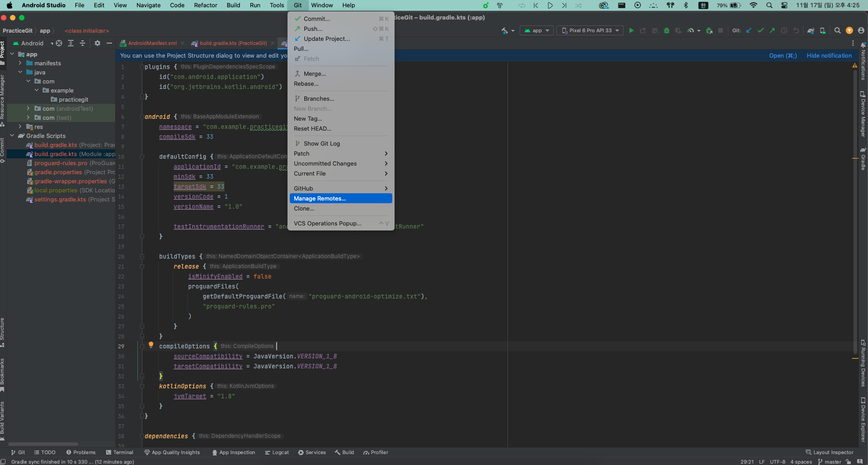
Task: Select Manage Remotes... in Git menu
Action: [341, 198]
